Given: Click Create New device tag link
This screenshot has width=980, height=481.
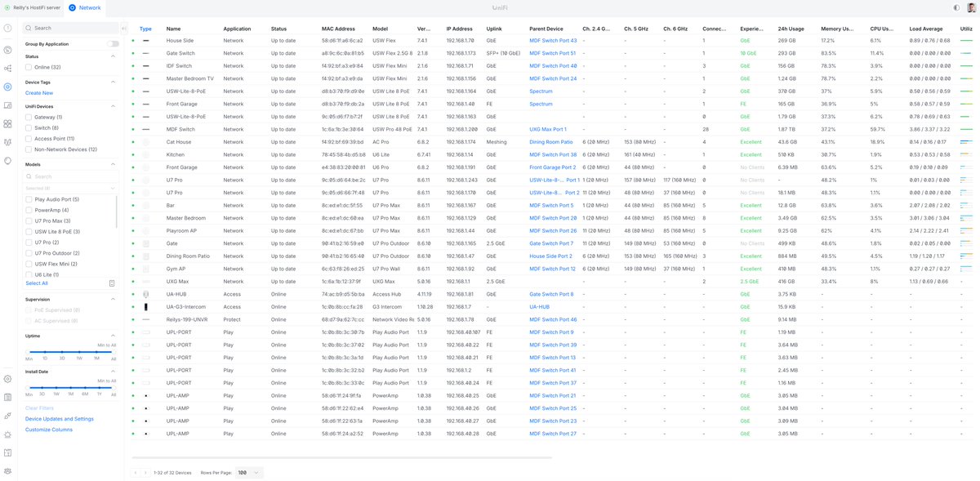Looking at the screenshot, I should coord(39,93).
